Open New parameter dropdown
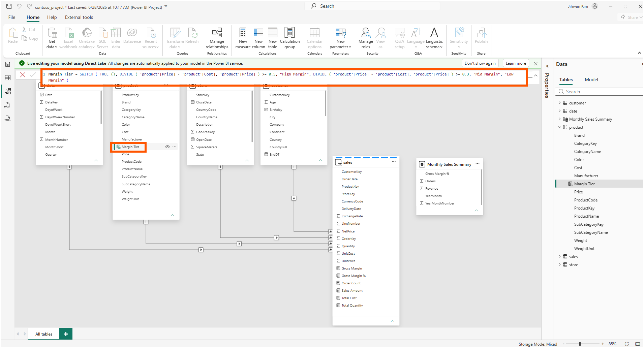The image size is (644, 348). (340, 38)
